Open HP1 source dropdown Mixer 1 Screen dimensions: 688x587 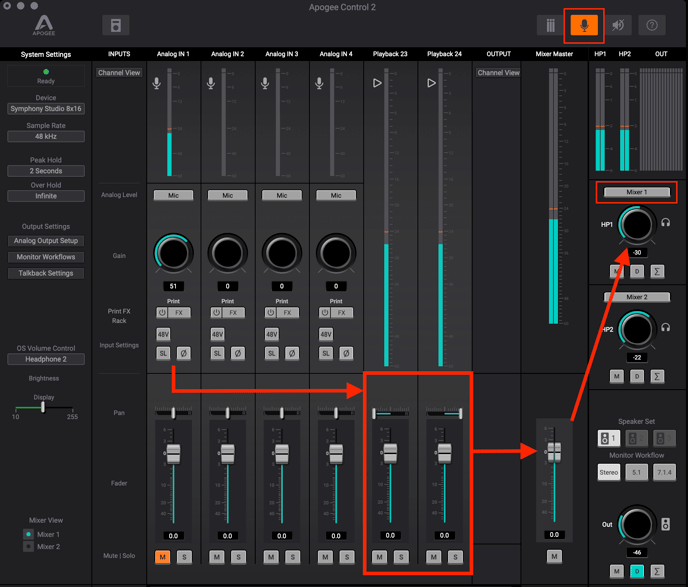tap(637, 192)
